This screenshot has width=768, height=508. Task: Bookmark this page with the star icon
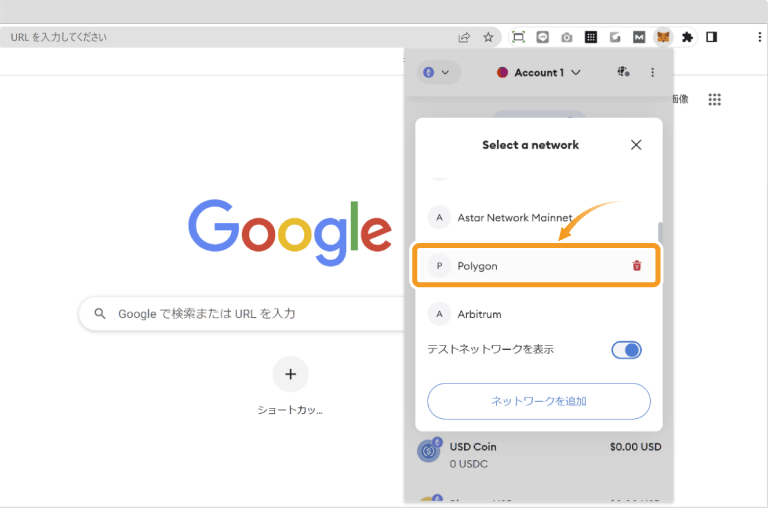click(488, 37)
